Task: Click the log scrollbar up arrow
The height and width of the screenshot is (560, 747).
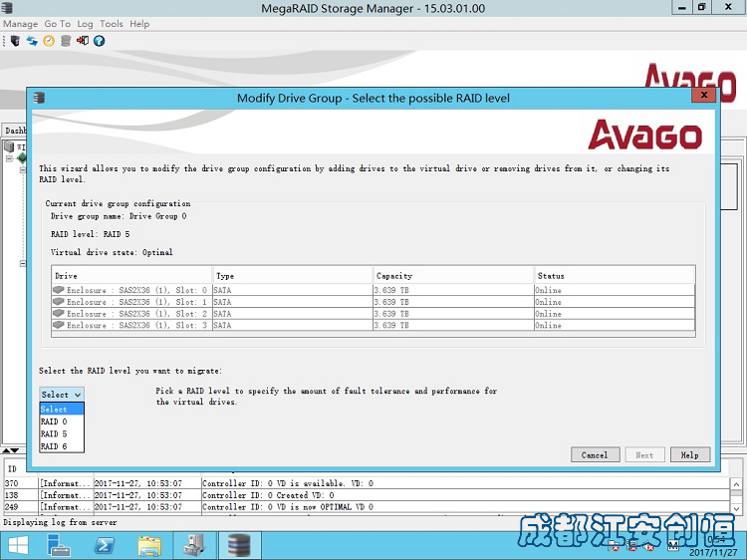Action: [736, 484]
